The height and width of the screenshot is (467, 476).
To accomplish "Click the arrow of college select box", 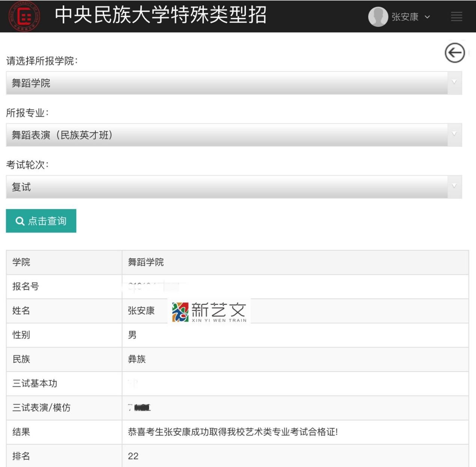I will point(454,83).
